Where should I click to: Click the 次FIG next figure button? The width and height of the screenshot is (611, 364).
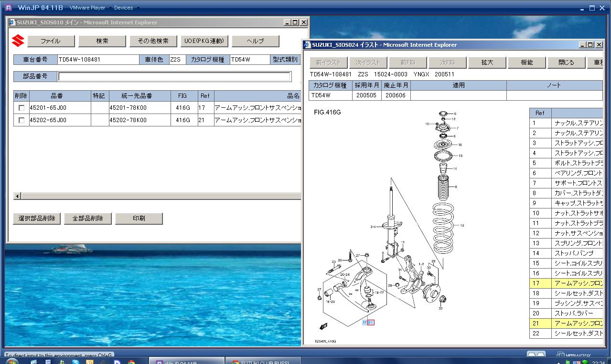click(448, 62)
